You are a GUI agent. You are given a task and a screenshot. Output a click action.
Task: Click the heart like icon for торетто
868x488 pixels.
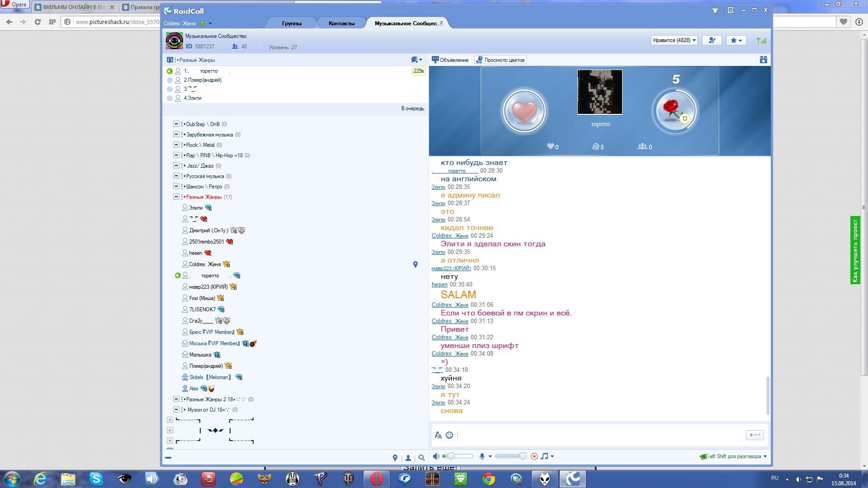(x=524, y=111)
